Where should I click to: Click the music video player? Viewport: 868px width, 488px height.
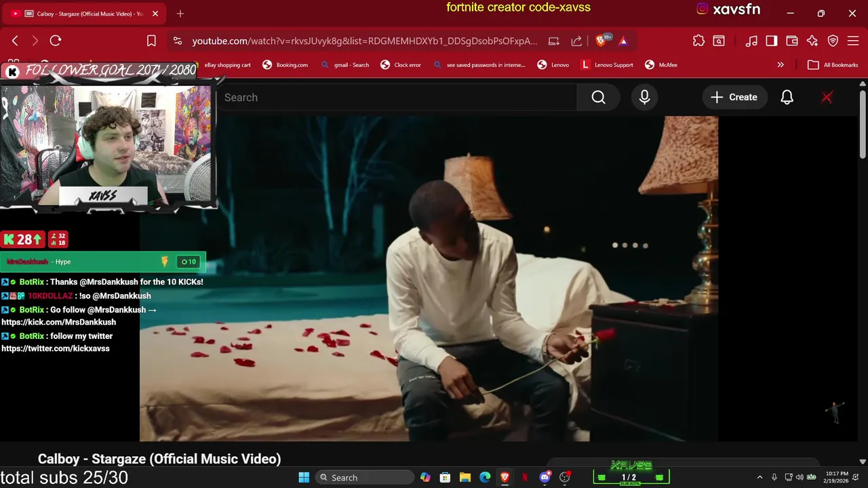click(429, 279)
